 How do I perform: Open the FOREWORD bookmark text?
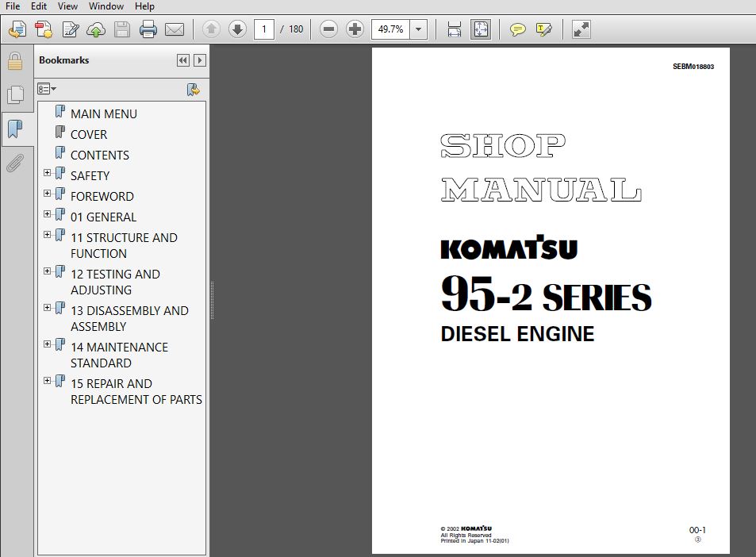pos(102,197)
